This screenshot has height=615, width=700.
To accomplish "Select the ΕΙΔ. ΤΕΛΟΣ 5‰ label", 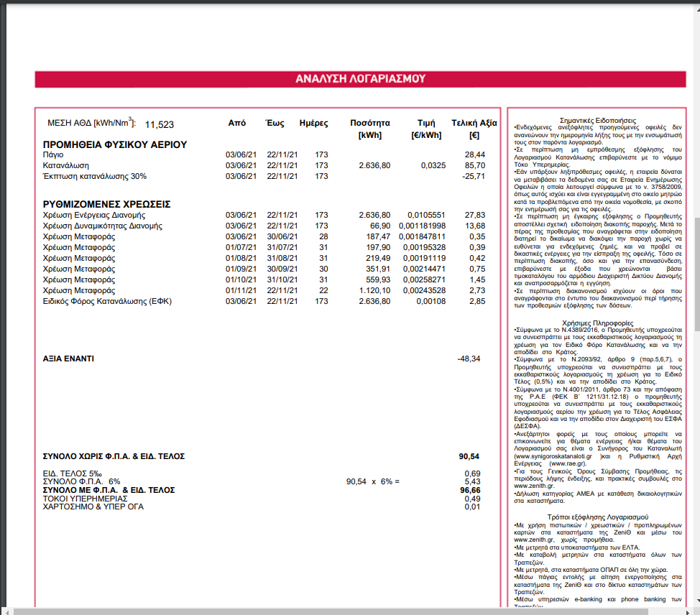I will pos(73,473).
